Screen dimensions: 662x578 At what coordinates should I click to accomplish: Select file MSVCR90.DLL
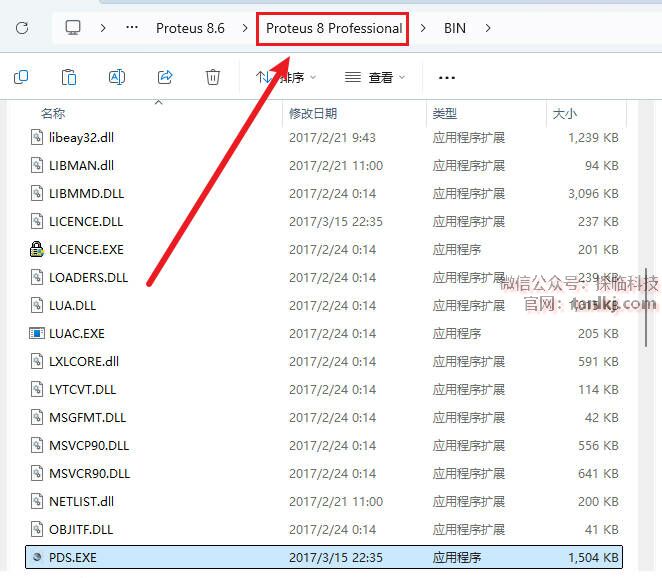[x=324, y=473]
